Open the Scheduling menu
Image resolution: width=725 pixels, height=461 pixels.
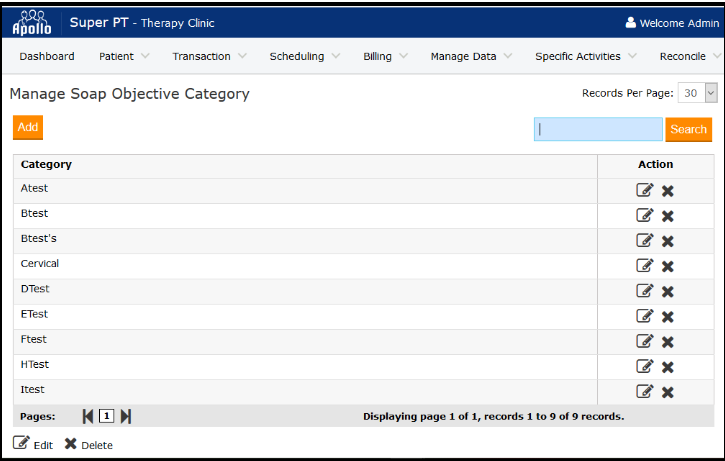tap(304, 57)
